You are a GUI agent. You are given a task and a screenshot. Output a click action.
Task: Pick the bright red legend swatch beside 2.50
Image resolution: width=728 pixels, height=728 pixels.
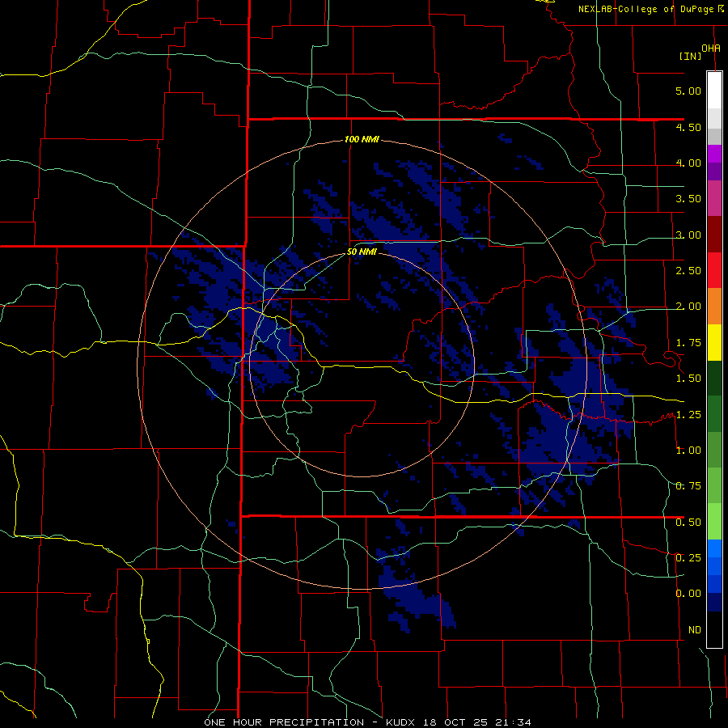(x=714, y=271)
